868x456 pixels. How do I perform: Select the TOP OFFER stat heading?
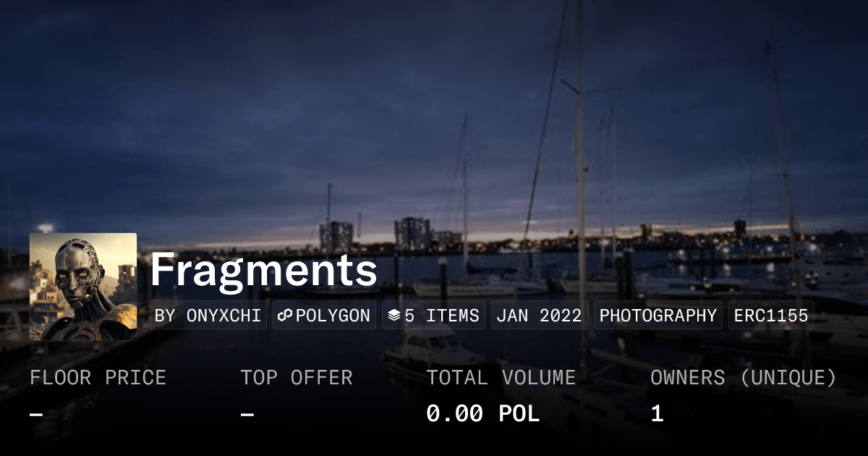(x=297, y=377)
